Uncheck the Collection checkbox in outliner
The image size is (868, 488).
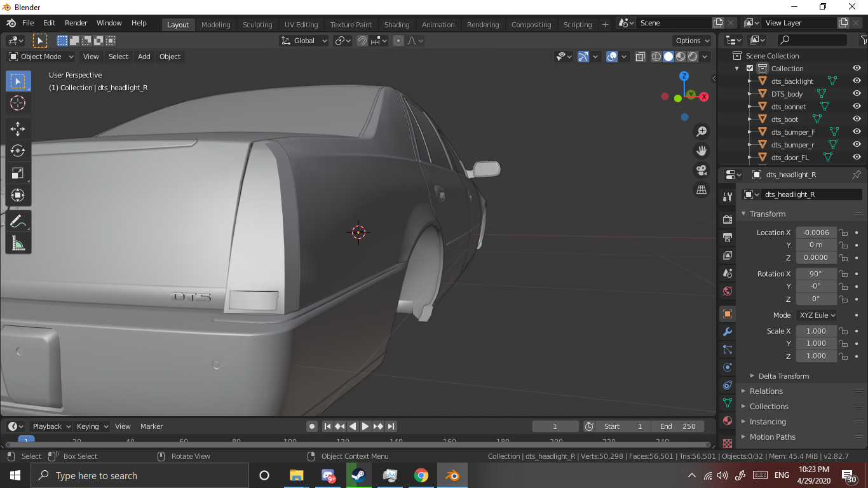(750, 68)
